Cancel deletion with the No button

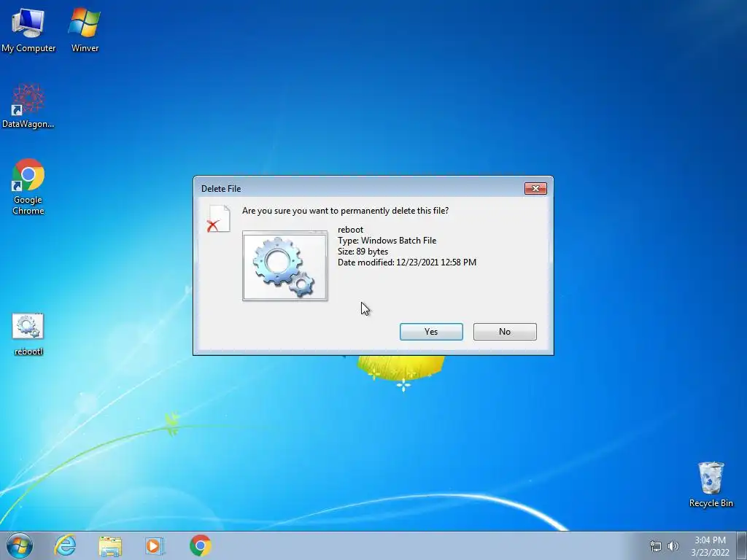pyautogui.click(x=505, y=332)
